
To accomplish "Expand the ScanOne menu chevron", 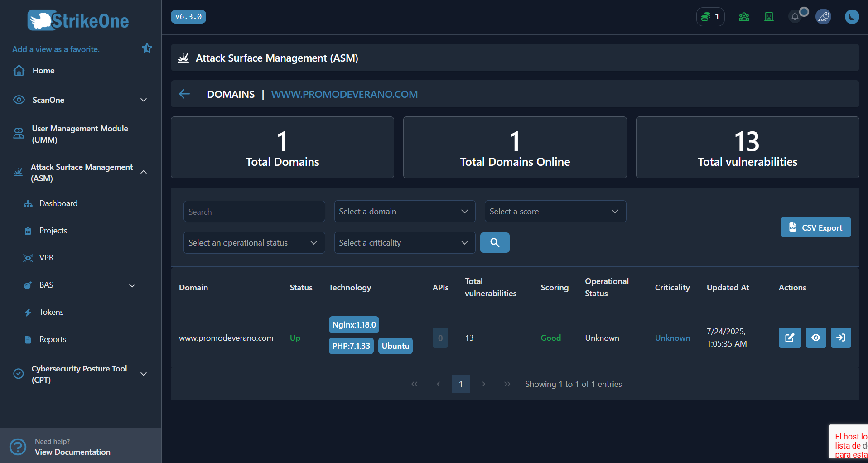I will click(144, 100).
